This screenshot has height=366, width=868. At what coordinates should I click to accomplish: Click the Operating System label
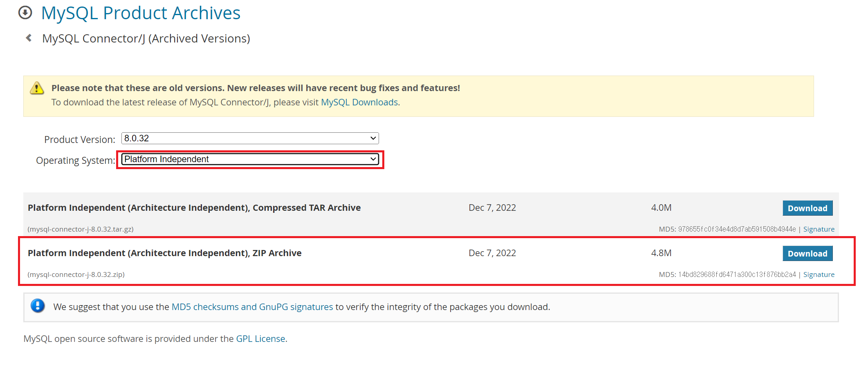(x=76, y=160)
